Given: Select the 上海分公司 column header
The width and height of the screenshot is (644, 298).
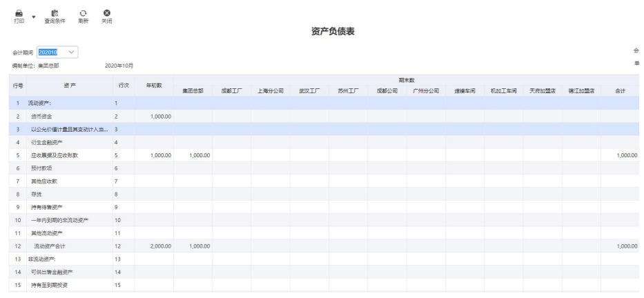Looking at the screenshot, I should pyautogui.click(x=270, y=90).
